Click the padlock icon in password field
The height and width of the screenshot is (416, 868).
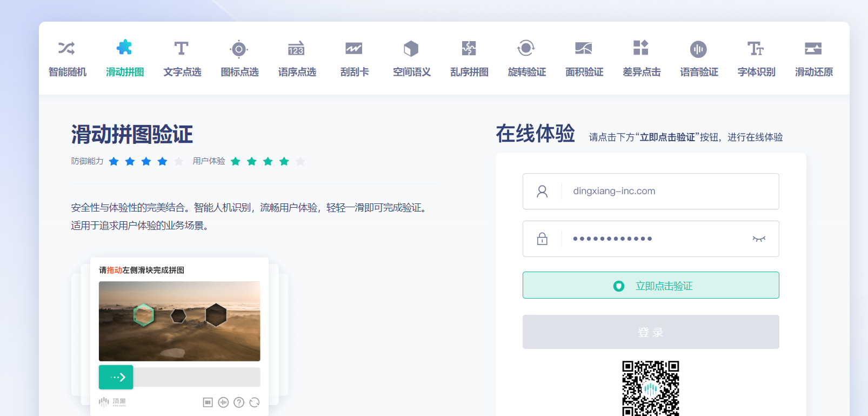tap(542, 239)
